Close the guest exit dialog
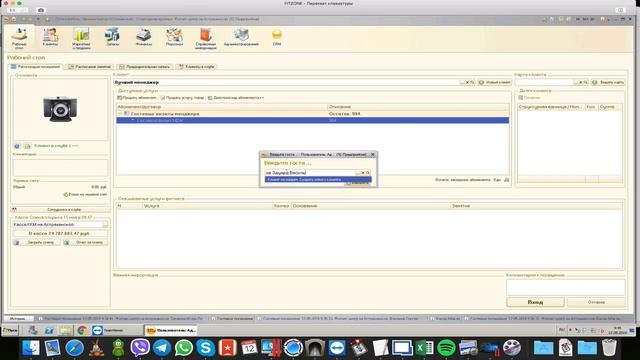 [x=372, y=154]
